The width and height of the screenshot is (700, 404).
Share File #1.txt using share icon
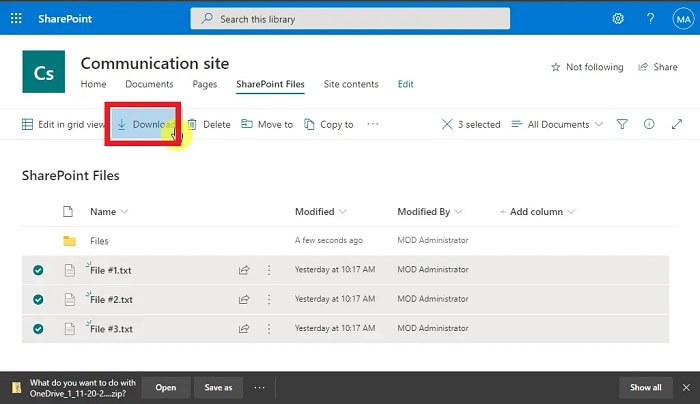243,270
